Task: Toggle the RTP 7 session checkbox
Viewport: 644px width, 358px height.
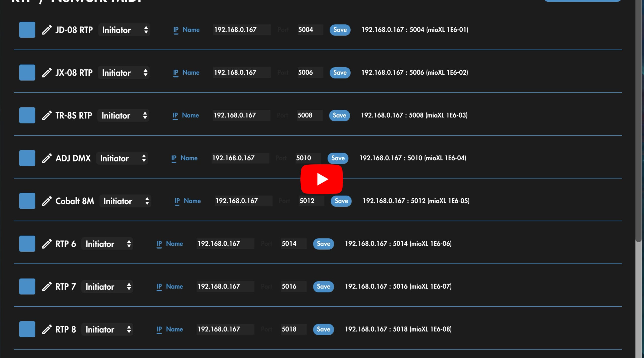Action: point(27,286)
